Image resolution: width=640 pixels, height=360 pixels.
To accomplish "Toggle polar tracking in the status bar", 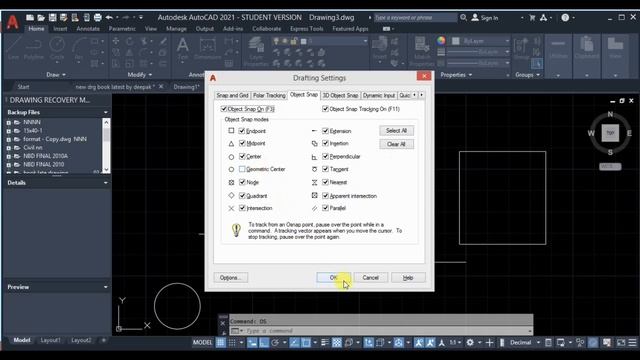I will tap(275, 342).
